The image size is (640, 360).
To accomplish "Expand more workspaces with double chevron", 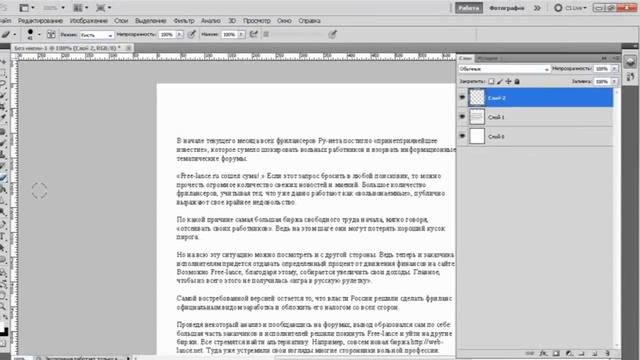I will (x=537, y=8).
